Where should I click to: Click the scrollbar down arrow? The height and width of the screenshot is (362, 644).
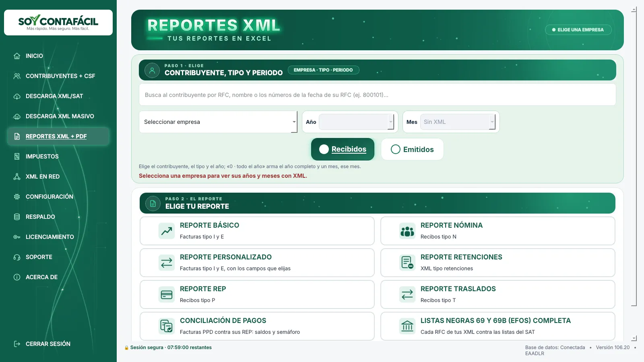(634, 339)
